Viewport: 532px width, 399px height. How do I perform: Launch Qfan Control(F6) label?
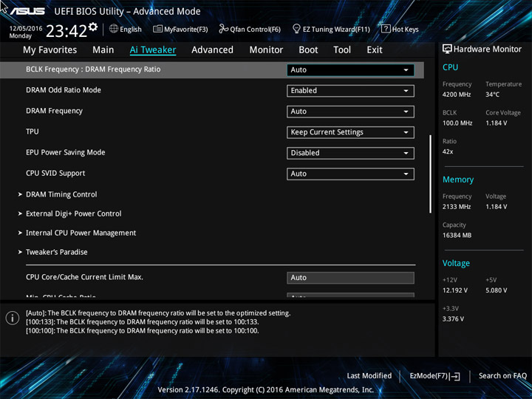[256, 30]
